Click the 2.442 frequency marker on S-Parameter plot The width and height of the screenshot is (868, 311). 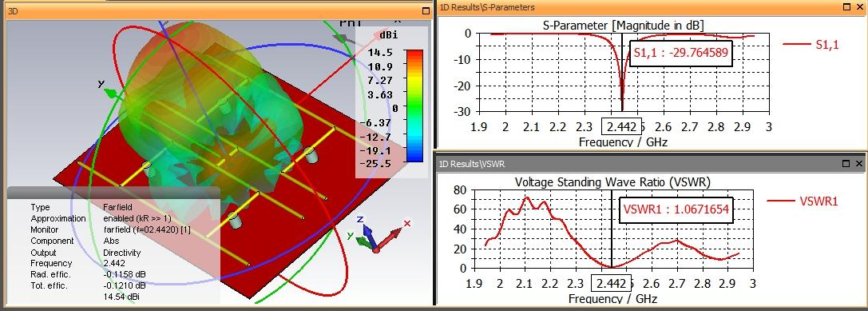621,127
